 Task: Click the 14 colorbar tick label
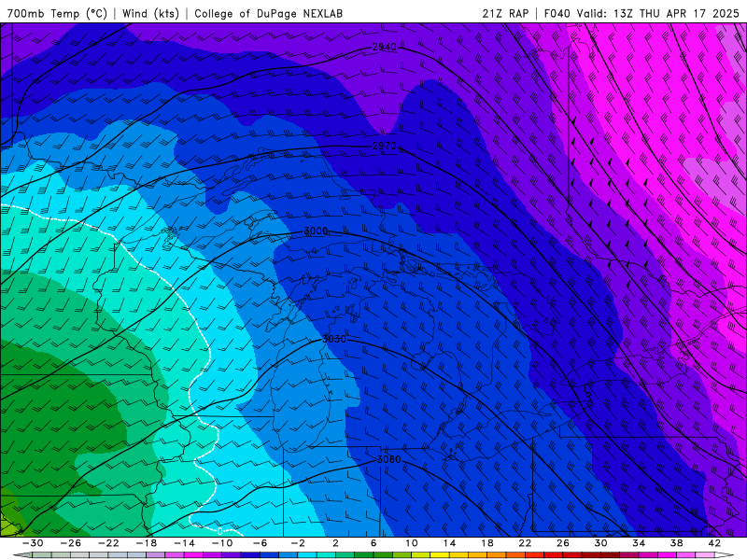pyautogui.click(x=449, y=543)
